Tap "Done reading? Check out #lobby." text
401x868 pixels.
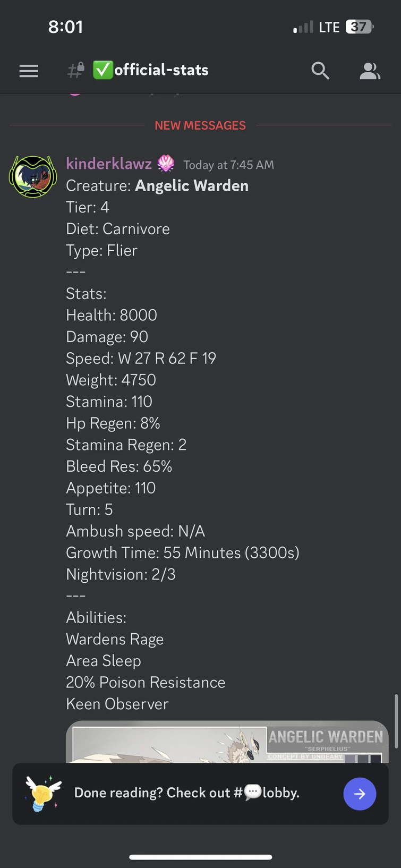(x=187, y=793)
